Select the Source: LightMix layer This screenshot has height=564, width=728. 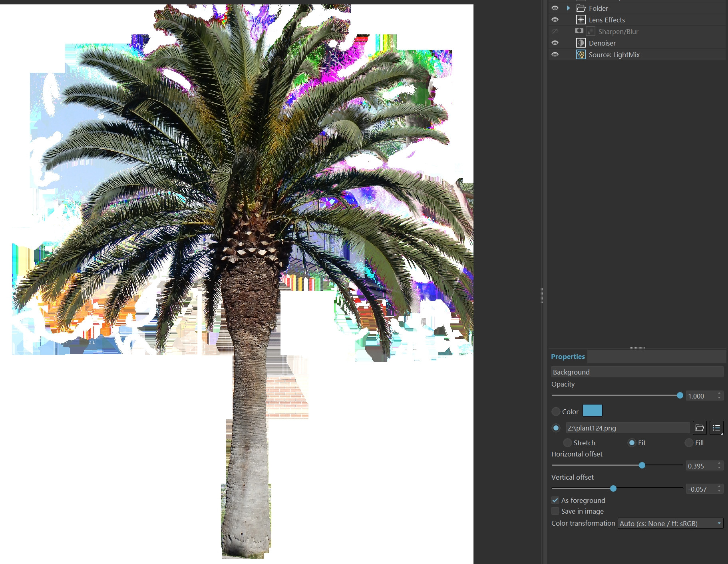click(x=637, y=54)
